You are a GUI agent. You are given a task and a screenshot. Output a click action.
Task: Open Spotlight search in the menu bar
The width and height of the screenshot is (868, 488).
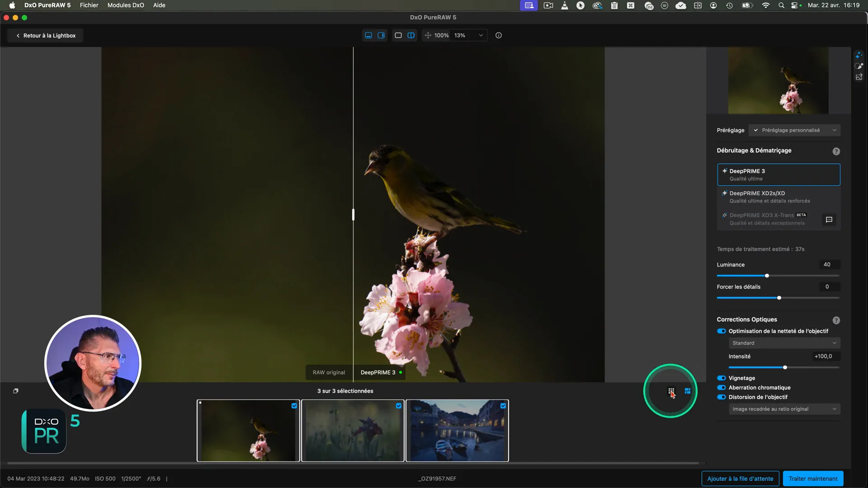pyautogui.click(x=781, y=5)
